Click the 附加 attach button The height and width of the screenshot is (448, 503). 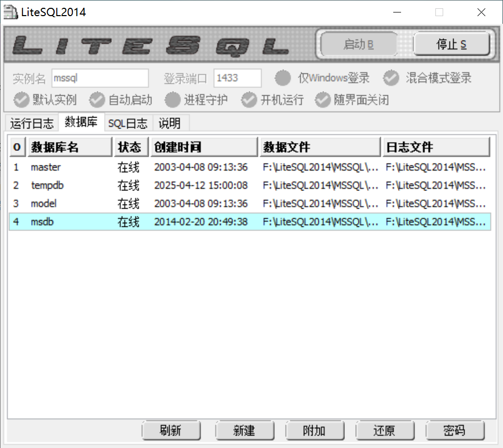(314, 430)
